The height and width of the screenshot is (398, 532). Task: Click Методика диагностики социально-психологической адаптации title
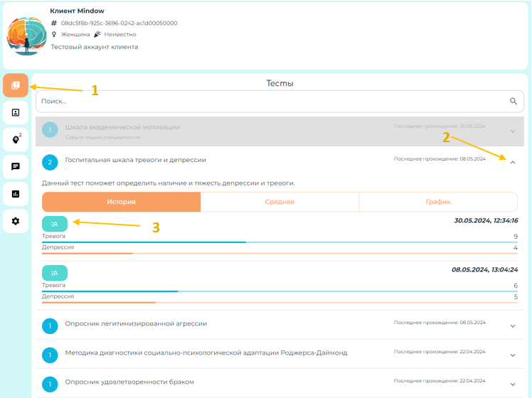206,353
